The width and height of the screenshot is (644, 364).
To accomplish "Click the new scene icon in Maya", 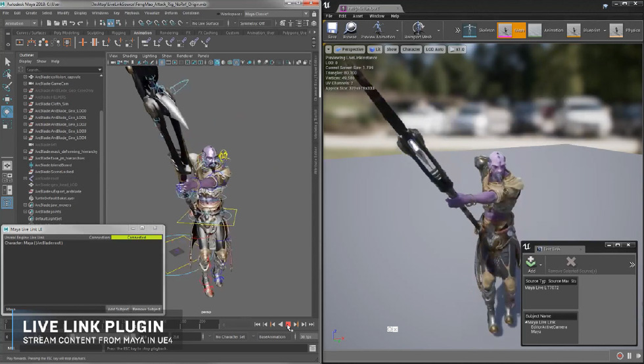I will [49, 24].
